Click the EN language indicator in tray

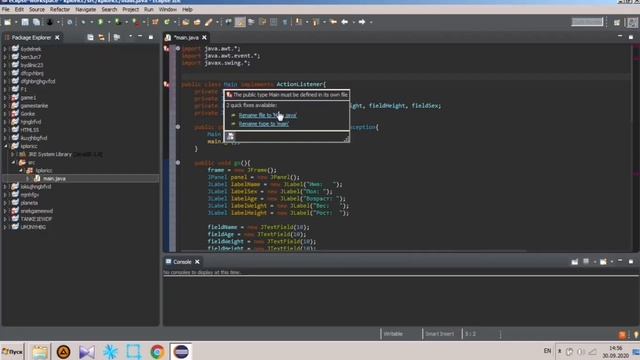click(x=547, y=351)
